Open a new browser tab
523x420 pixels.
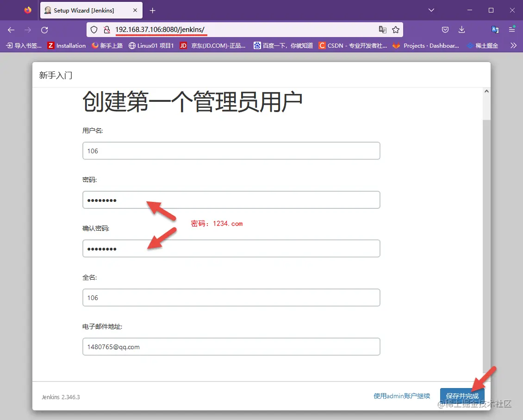152,10
